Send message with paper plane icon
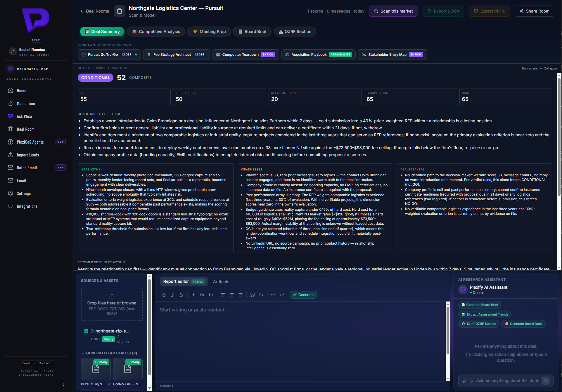562x392 pixels. click(x=546, y=380)
